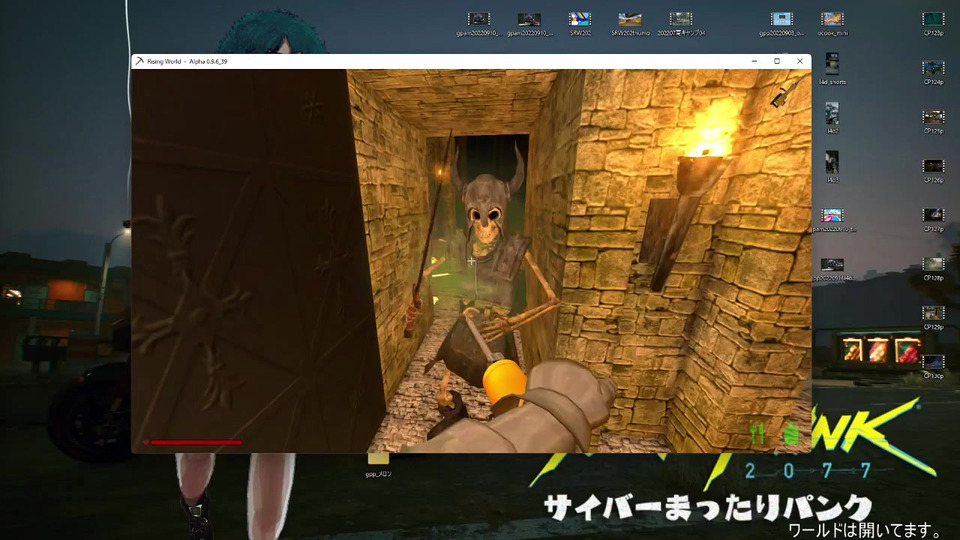Click the Rising World pickaxe title bar icon
This screenshot has width=960, height=540.
coord(139,61)
